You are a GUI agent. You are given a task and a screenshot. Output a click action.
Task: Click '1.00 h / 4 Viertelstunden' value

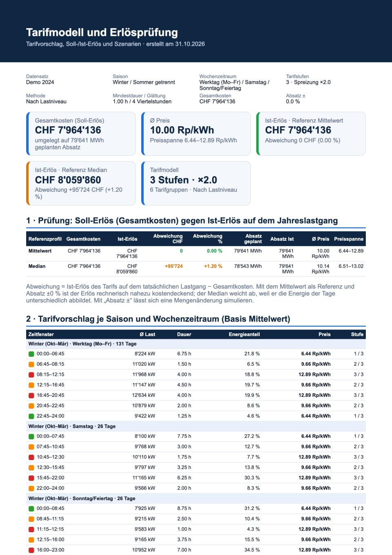click(142, 101)
